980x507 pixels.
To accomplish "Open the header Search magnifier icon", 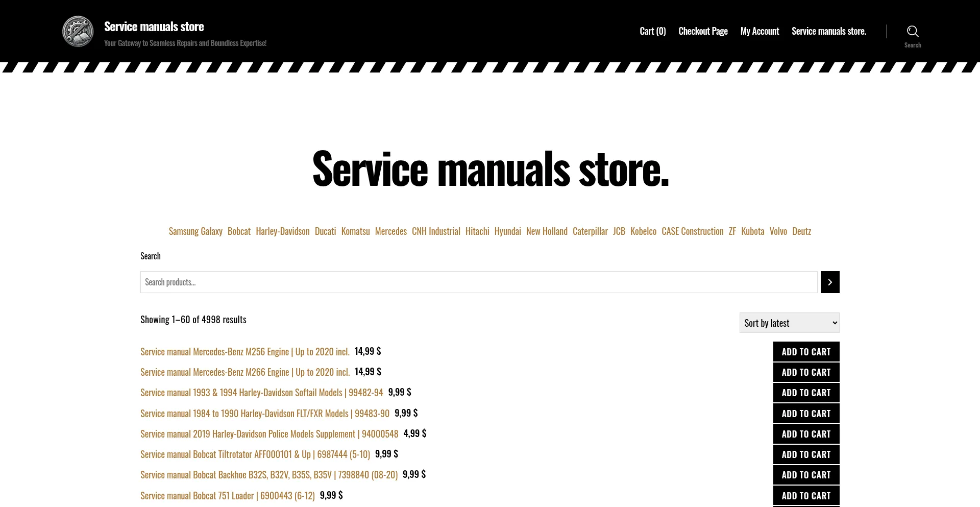I will 913,31.
